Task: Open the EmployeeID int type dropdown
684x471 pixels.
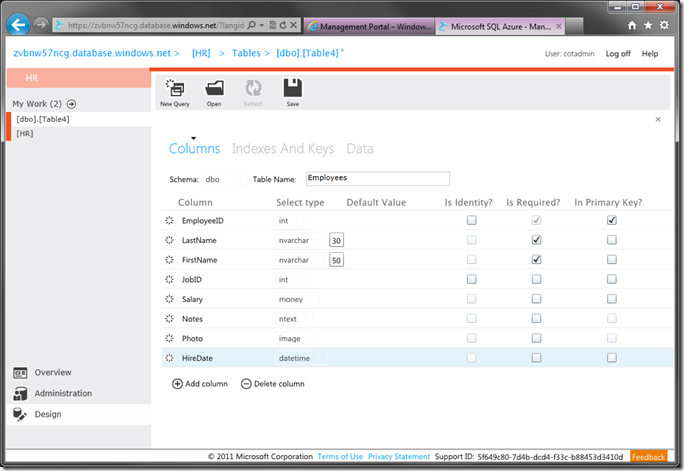Action: pyautogui.click(x=290, y=221)
